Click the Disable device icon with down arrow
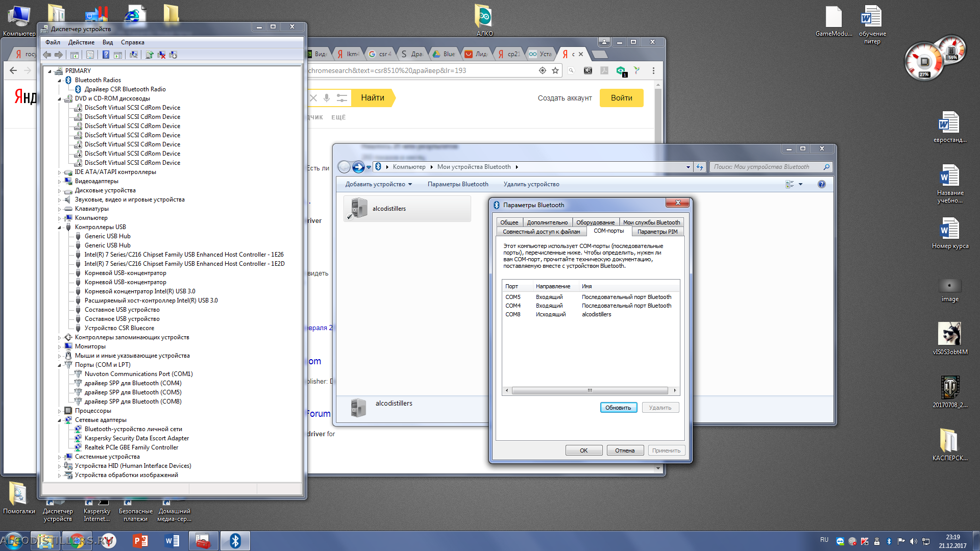Viewport: 980px width, 551px height. click(173, 55)
